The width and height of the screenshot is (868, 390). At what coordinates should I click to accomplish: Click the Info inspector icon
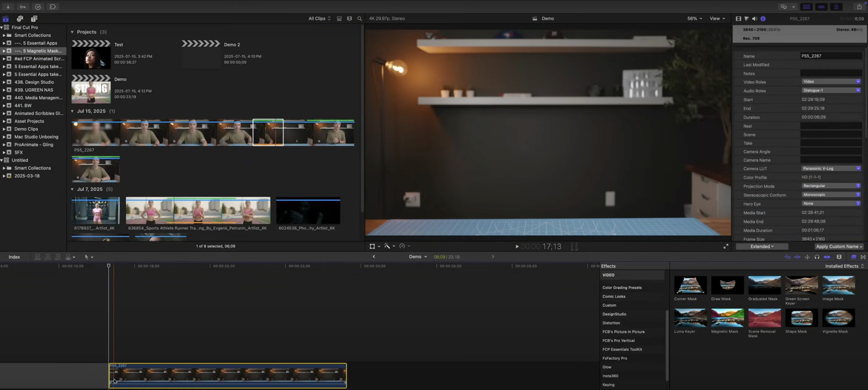pos(763,19)
